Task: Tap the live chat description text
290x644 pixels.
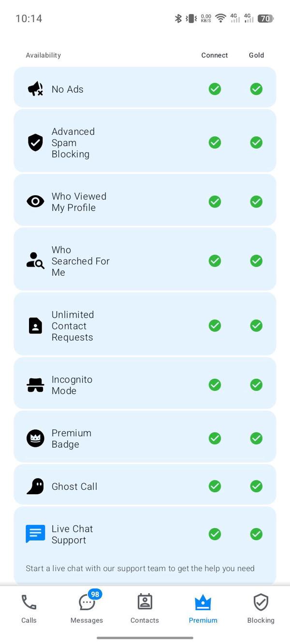Action: point(140,568)
